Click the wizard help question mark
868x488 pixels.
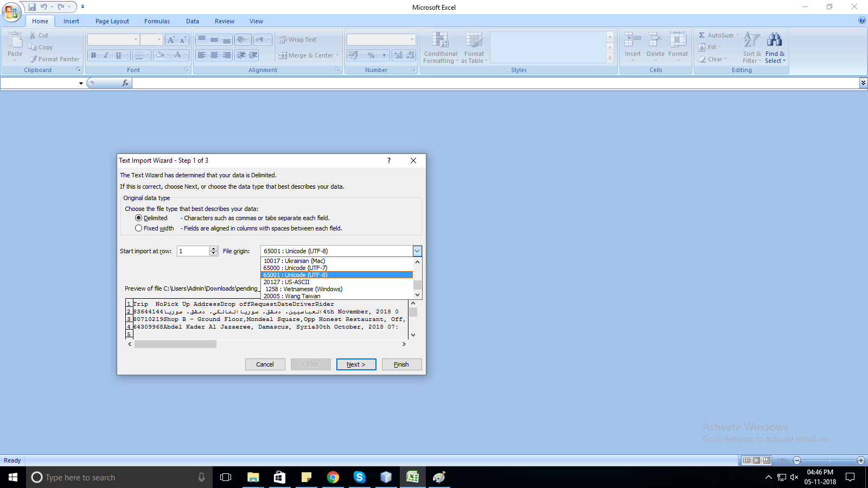point(388,160)
